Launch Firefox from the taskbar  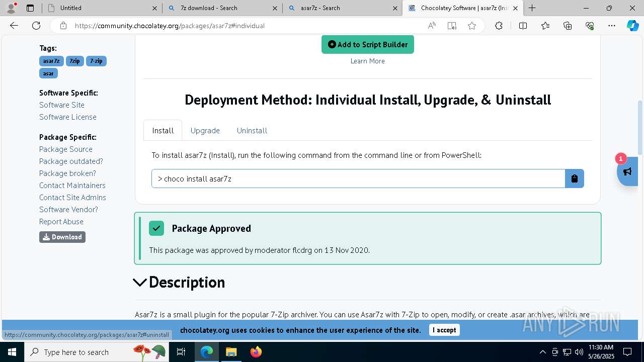coord(256,352)
